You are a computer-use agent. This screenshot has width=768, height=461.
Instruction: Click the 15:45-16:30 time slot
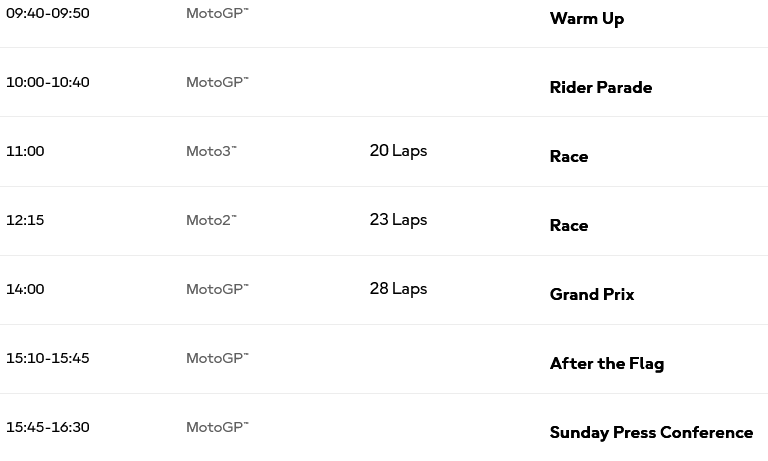pos(48,428)
